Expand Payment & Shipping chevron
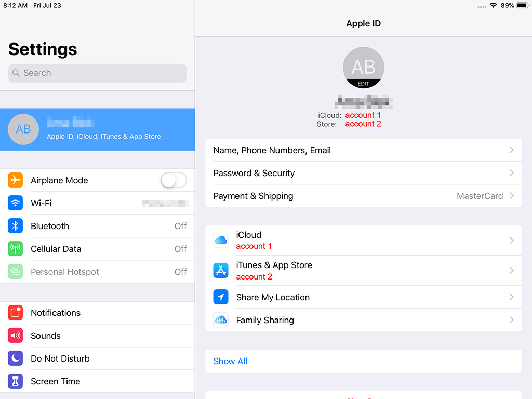 point(512,196)
